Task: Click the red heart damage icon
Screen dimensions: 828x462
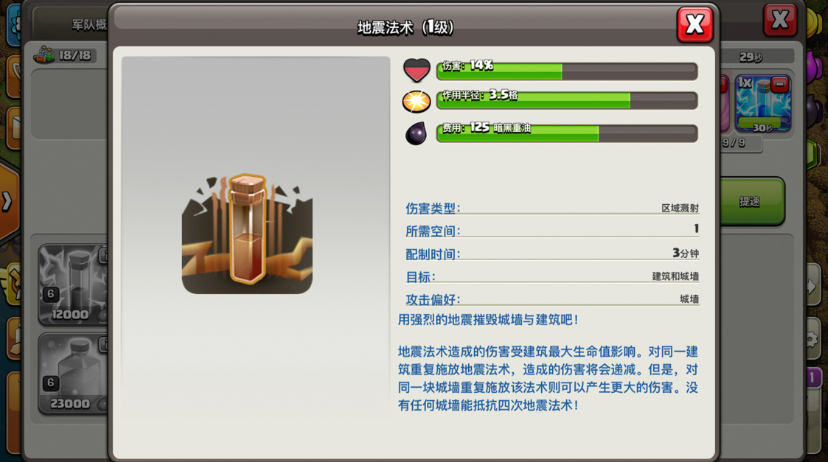Action: pyautogui.click(x=417, y=70)
